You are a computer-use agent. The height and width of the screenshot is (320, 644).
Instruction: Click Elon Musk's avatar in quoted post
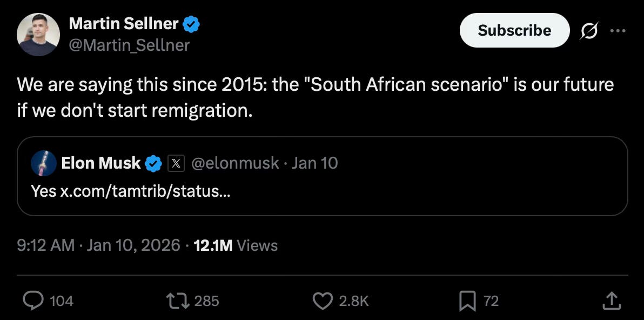click(44, 163)
